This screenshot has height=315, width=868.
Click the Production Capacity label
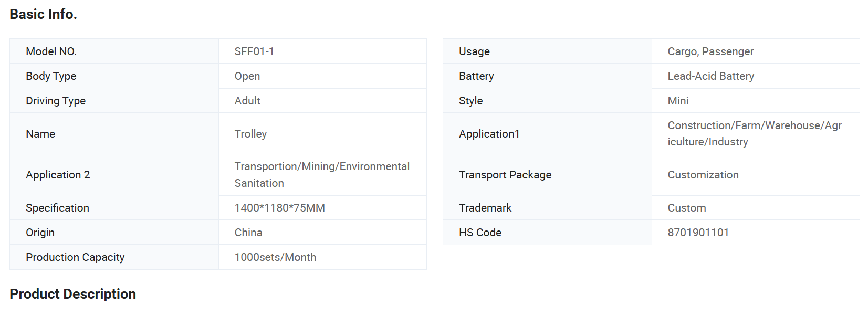(75, 257)
